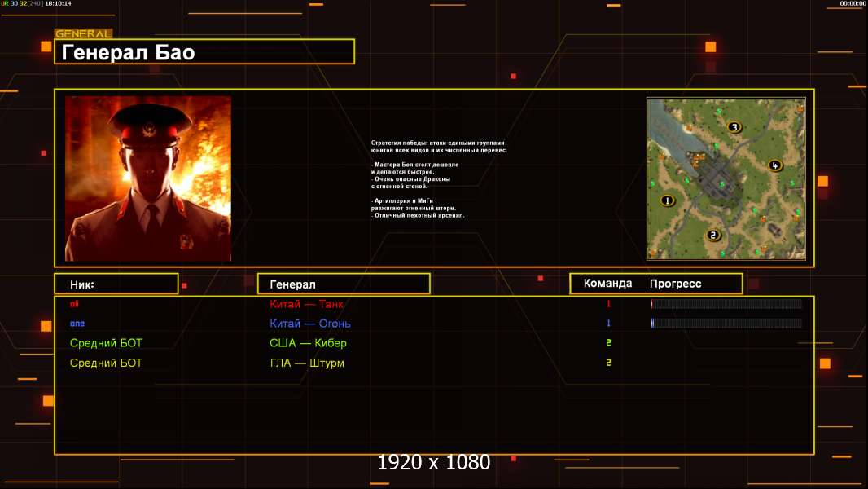Click team number 1 in Китай — Огонь row

tap(608, 324)
